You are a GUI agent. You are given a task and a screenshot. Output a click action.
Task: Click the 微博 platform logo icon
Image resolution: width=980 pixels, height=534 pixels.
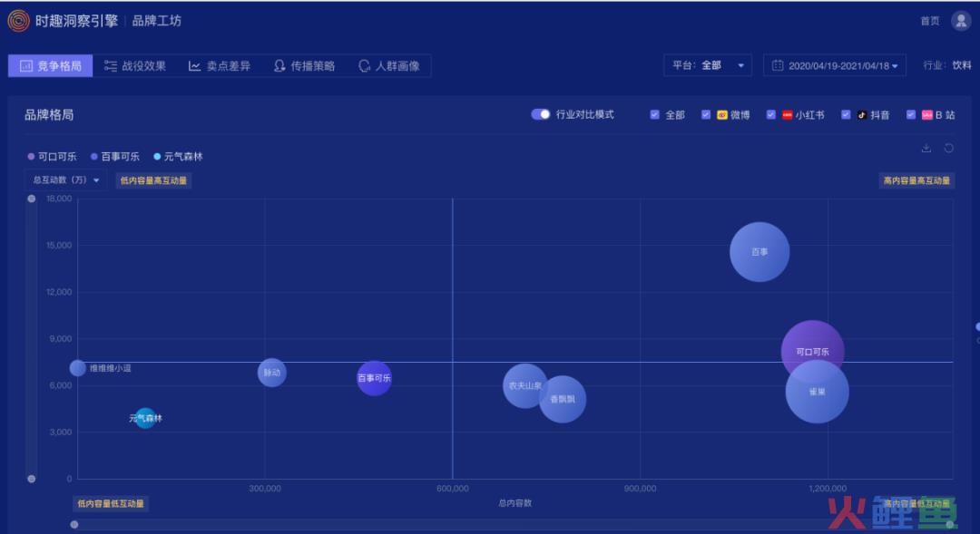pos(722,115)
